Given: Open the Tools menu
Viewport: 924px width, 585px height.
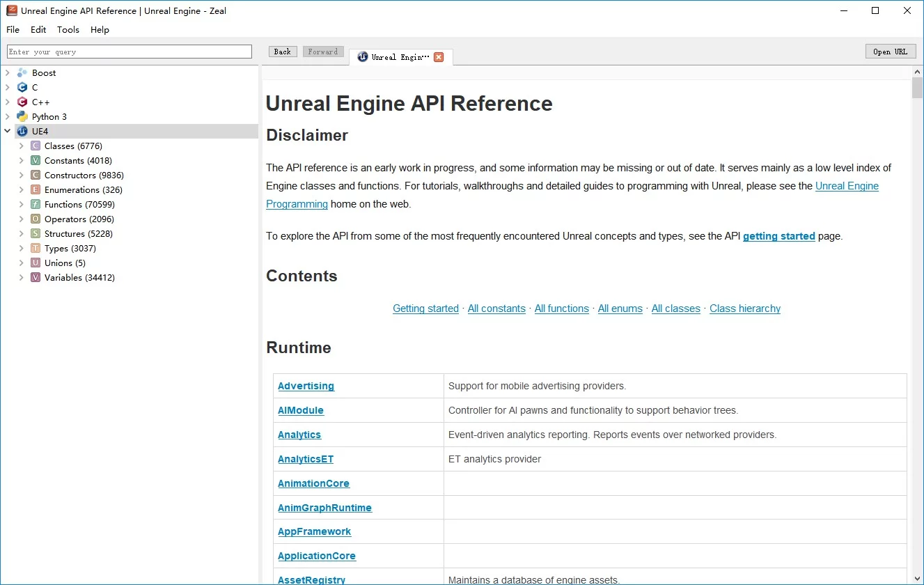Looking at the screenshot, I should [68, 29].
